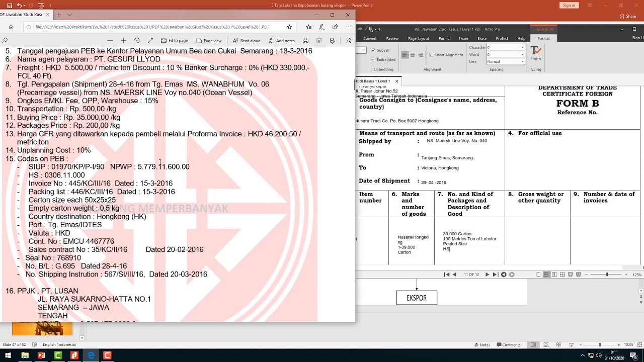Open Edge Settings and more menu
644x362 pixels.
(348, 27)
